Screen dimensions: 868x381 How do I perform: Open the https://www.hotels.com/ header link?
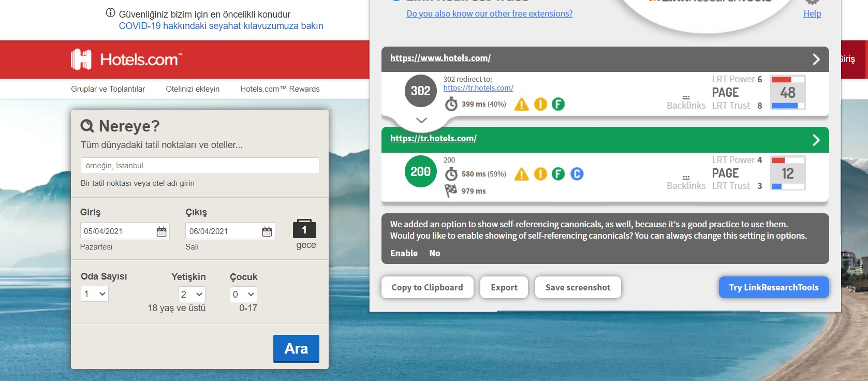click(x=440, y=58)
